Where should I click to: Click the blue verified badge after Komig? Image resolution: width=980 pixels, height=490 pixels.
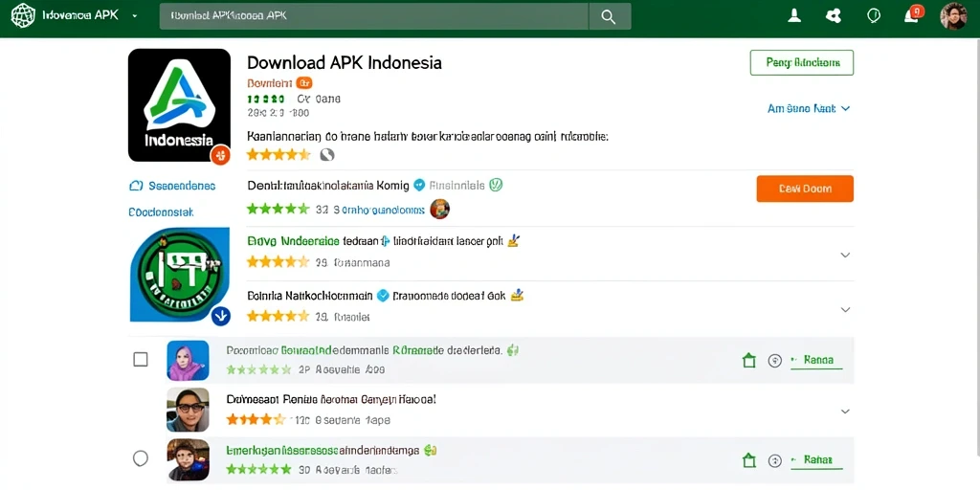point(420,185)
